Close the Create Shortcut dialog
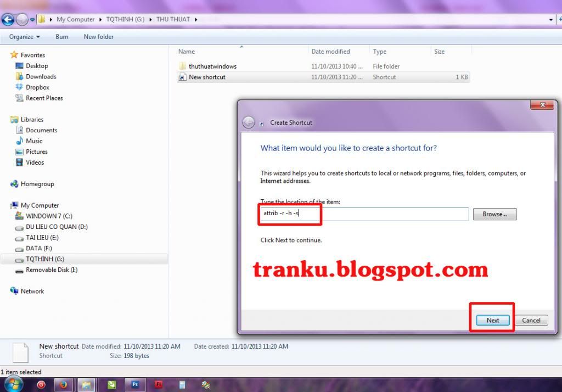 coord(542,105)
